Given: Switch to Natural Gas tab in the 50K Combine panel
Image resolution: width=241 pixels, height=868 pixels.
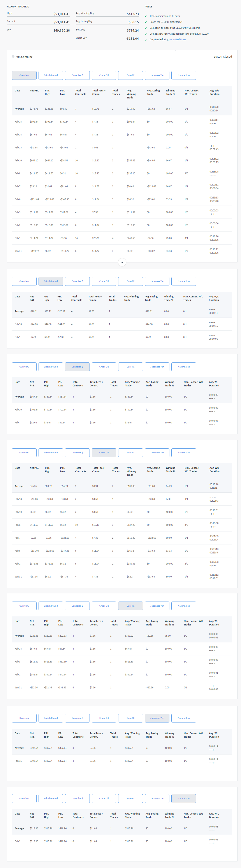Looking at the screenshot, I should [183, 75].
